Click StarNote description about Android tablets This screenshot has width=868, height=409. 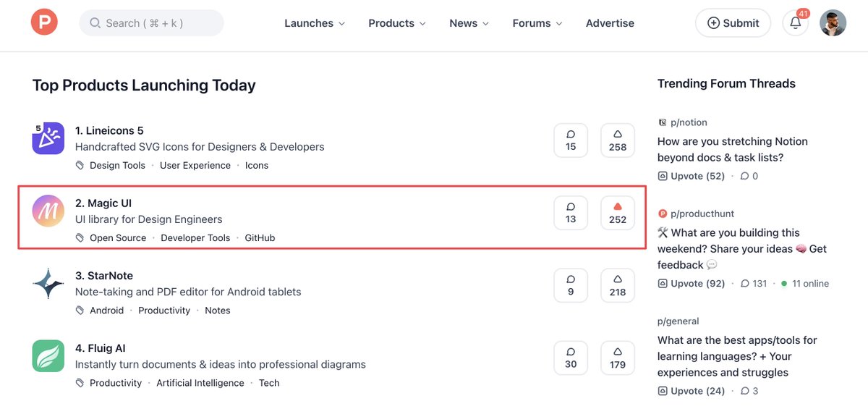tap(188, 292)
